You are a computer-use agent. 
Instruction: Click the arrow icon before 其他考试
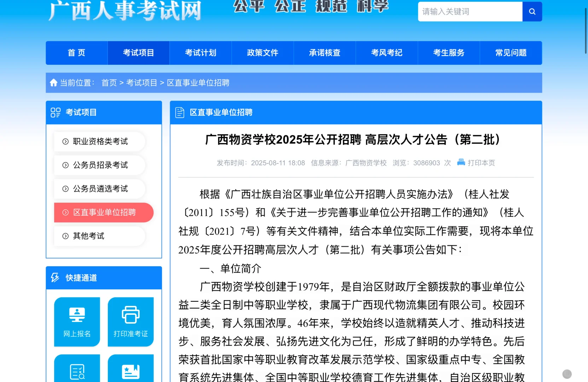(x=65, y=236)
